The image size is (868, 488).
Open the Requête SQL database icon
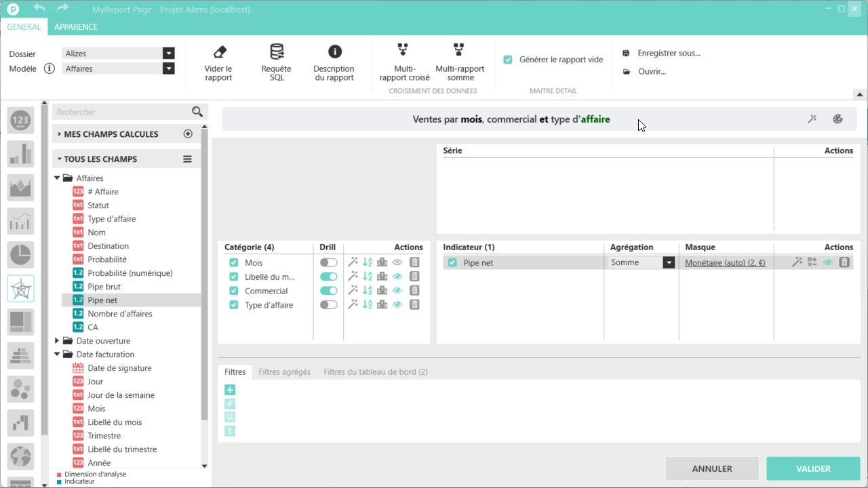coord(276,52)
